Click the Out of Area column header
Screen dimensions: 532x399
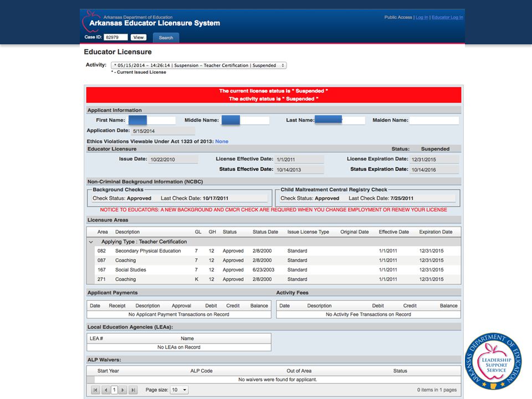(x=299, y=371)
